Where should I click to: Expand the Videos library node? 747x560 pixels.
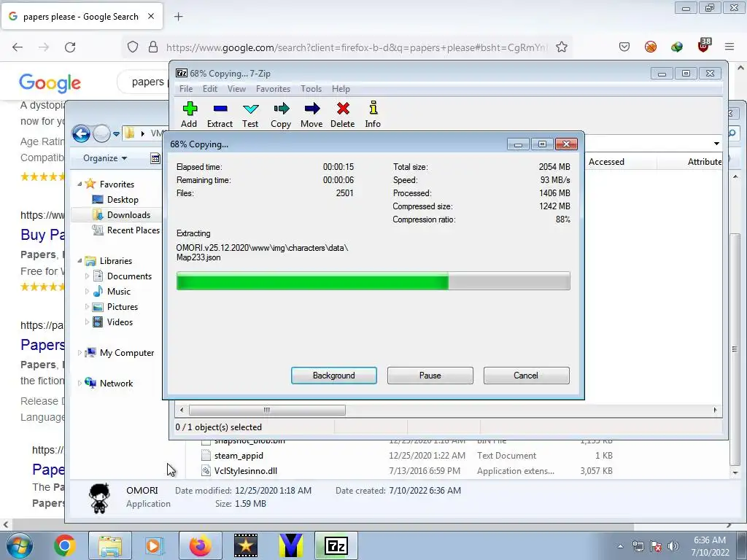point(87,322)
